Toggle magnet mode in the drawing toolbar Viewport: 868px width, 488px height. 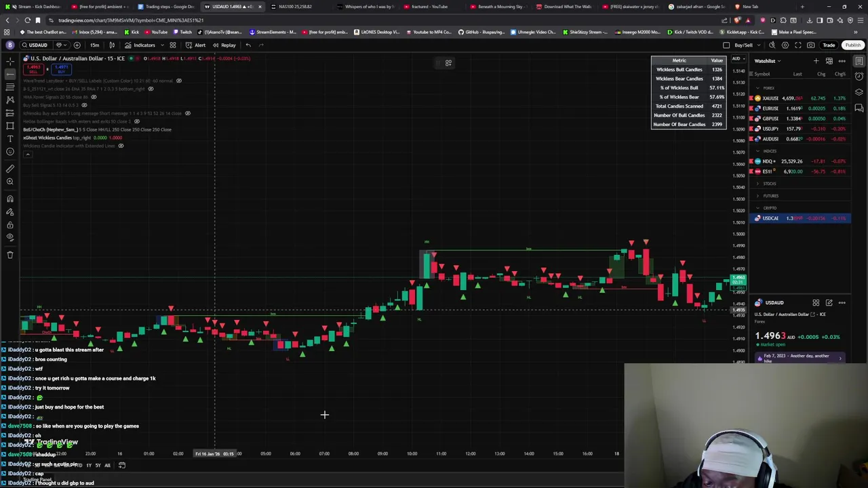click(10, 199)
